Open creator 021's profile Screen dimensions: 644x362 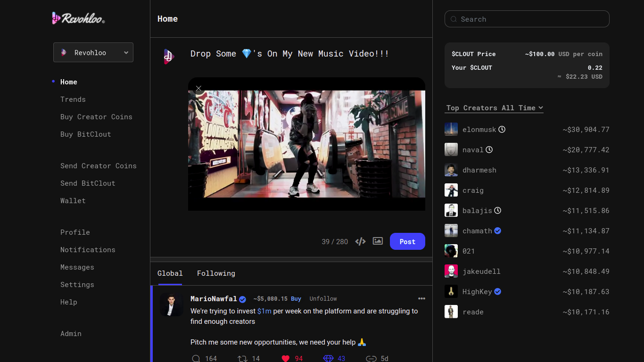pyautogui.click(x=469, y=251)
